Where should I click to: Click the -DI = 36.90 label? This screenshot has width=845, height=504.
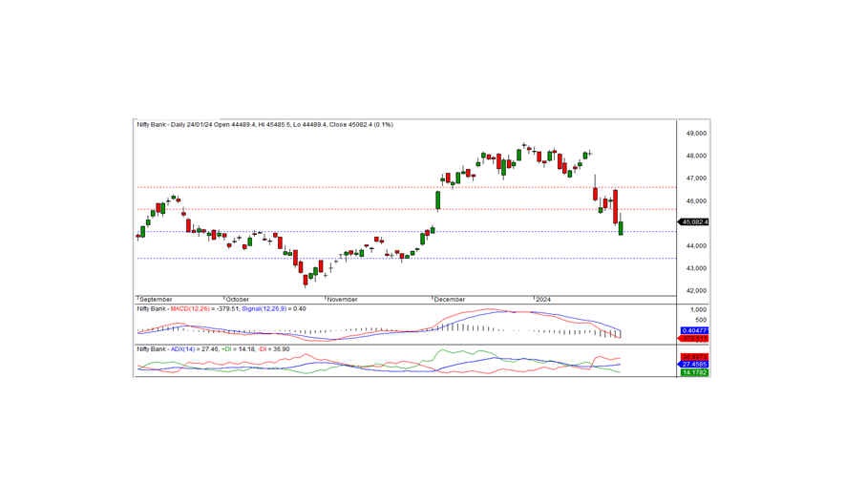(x=273, y=349)
